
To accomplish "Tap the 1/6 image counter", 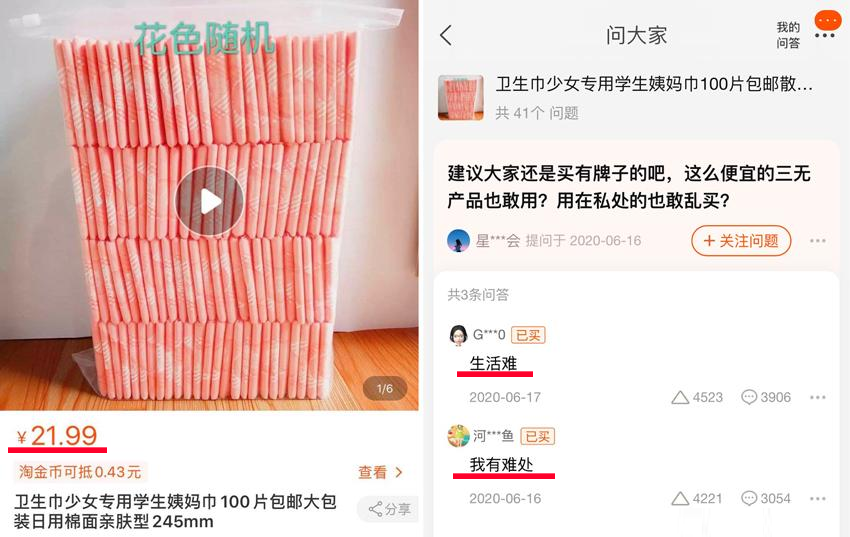I will click(385, 389).
